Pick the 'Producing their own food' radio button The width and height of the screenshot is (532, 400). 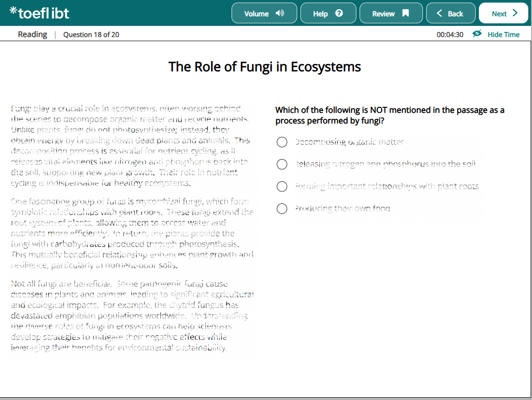[282, 209]
